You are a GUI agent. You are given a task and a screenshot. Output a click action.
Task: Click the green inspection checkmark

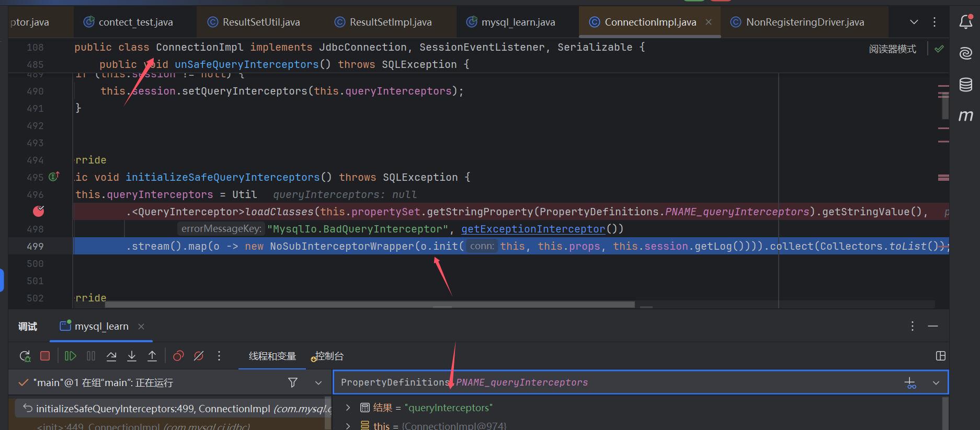click(939, 49)
